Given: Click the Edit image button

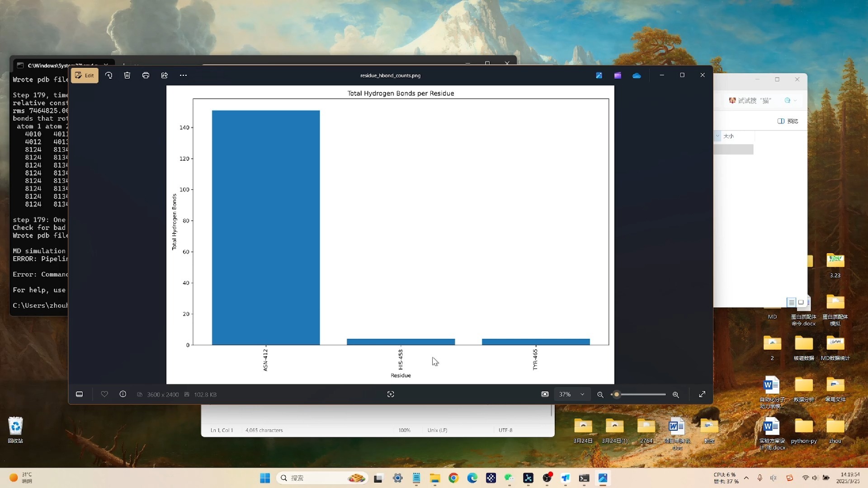Looking at the screenshot, I should (85, 75).
